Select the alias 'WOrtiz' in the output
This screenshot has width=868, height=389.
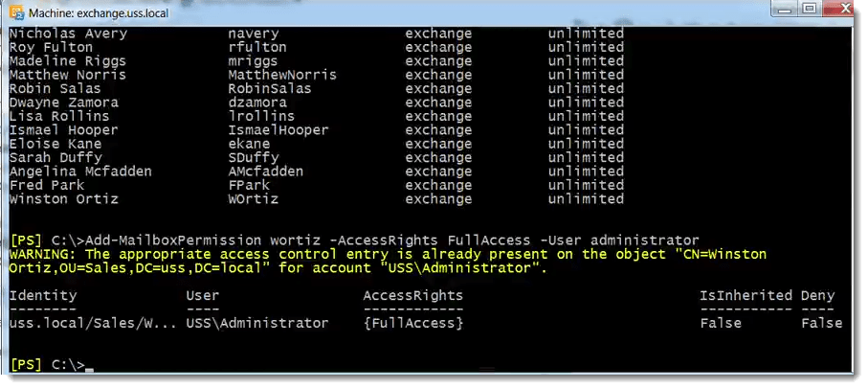pyautogui.click(x=253, y=199)
